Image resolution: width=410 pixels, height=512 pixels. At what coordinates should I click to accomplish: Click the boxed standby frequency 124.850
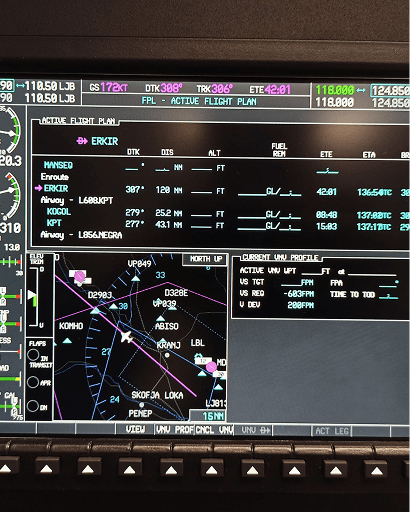[390, 91]
